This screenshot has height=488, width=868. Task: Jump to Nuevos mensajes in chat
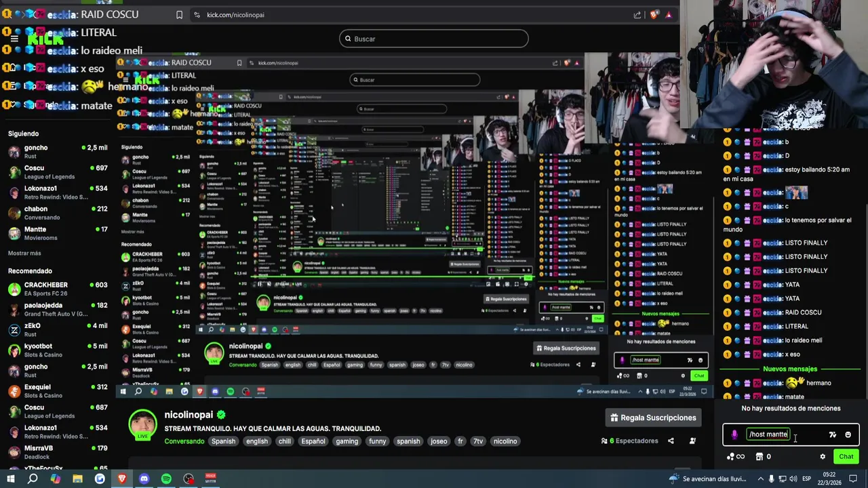pos(790,369)
